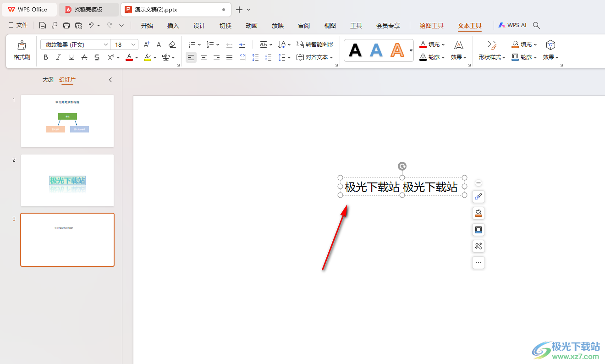Image resolution: width=605 pixels, height=364 pixels.
Task: Collapse the slide panel with the chevron
Action: click(110, 80)
